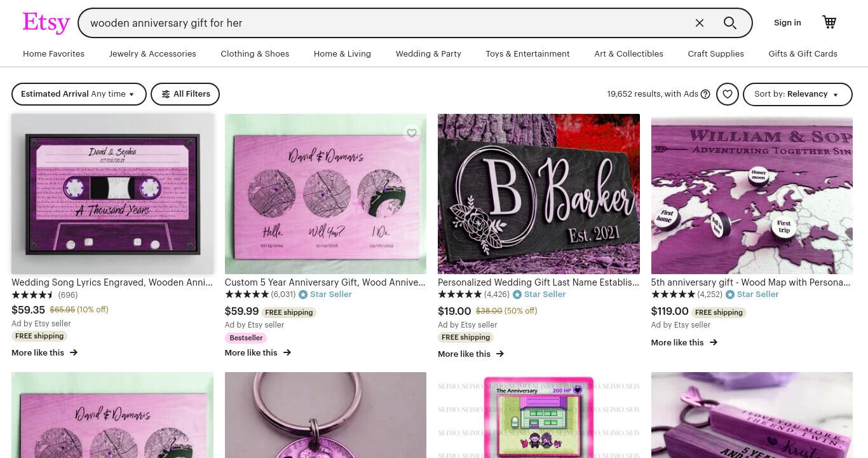Expand the Estimated Arrival dropdown

(79, 94)
